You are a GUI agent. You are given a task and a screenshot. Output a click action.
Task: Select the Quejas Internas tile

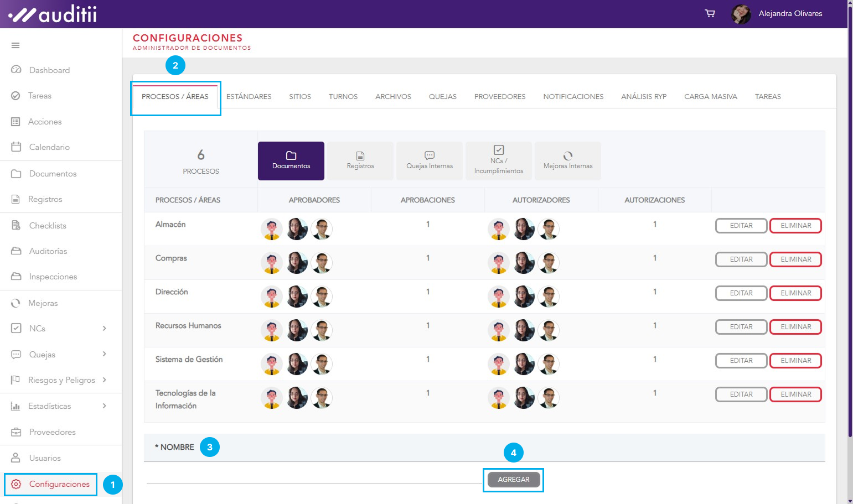pyautogui.click(x=430, y=161)
